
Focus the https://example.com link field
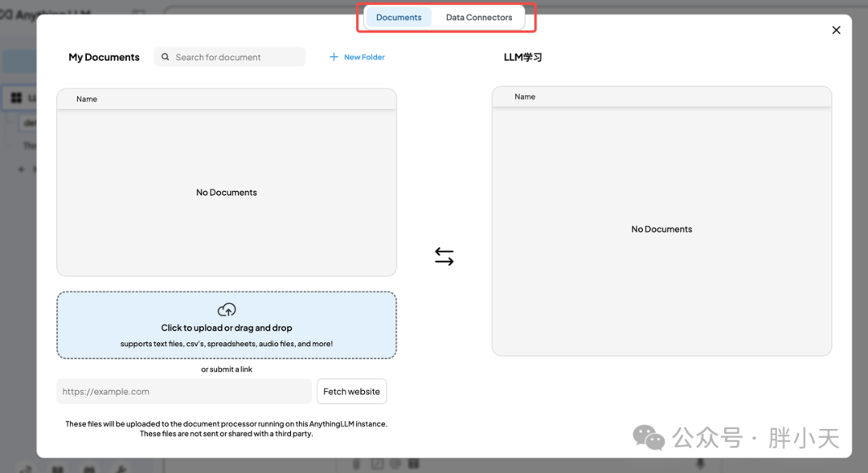click(184, 392)
